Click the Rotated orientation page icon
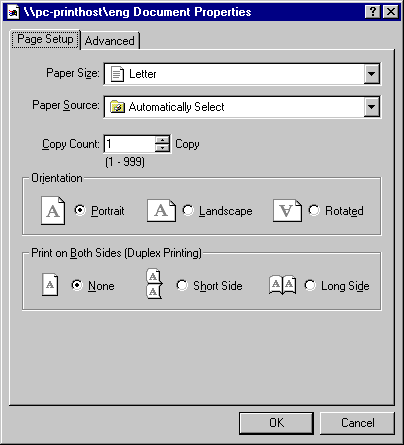This screenshot has height=445, width=404. [x=287, y=210]
